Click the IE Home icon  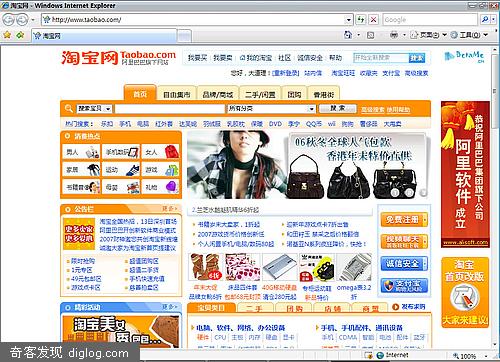(x=348, y=35)
